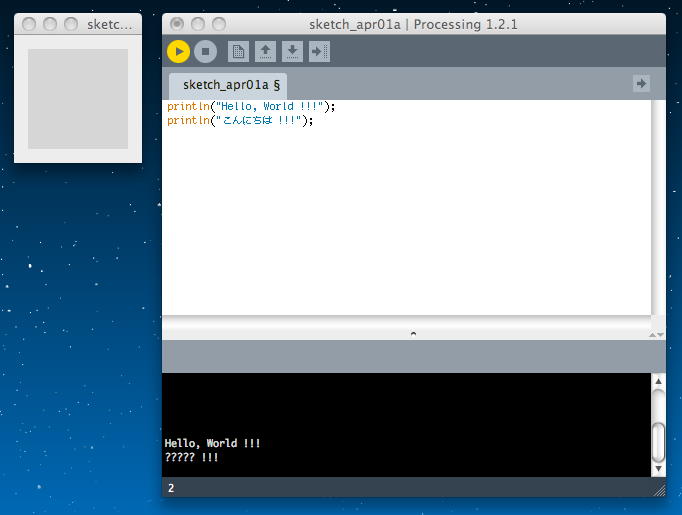Open a sketch using the up-arrow icon
This screenshot has height=515, width=682.
tap(265, 51)
